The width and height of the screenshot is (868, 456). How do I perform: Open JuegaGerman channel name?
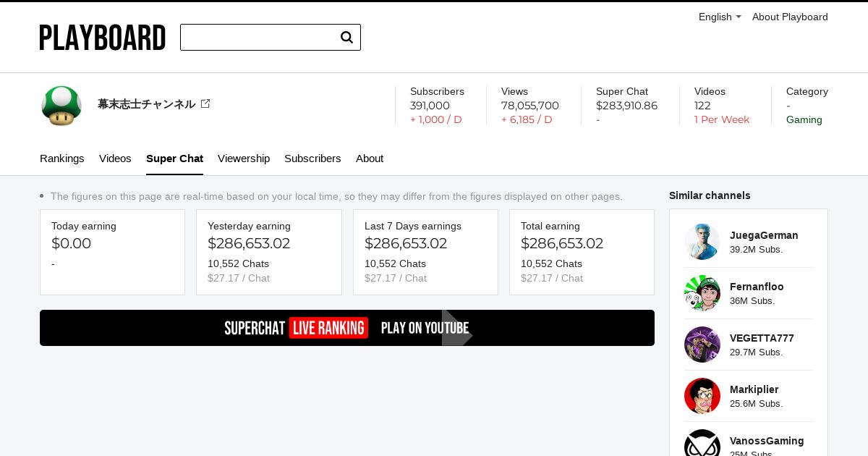(x=764, y=235)
